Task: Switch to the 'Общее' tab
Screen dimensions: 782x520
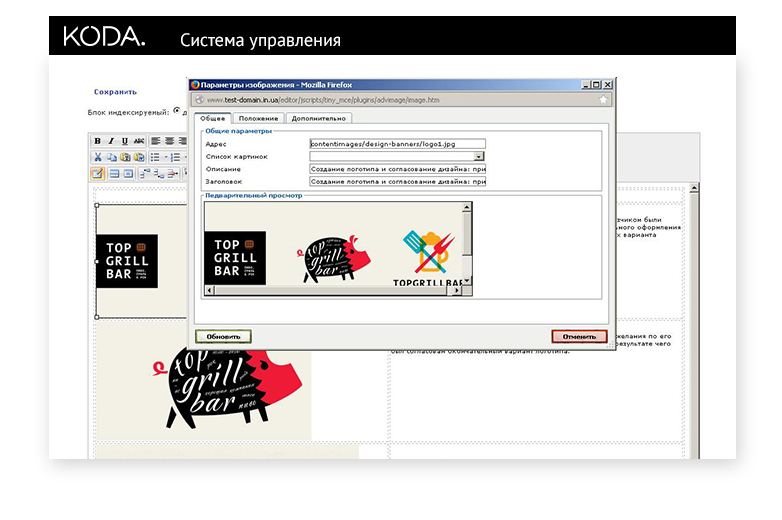Action: 212,118
